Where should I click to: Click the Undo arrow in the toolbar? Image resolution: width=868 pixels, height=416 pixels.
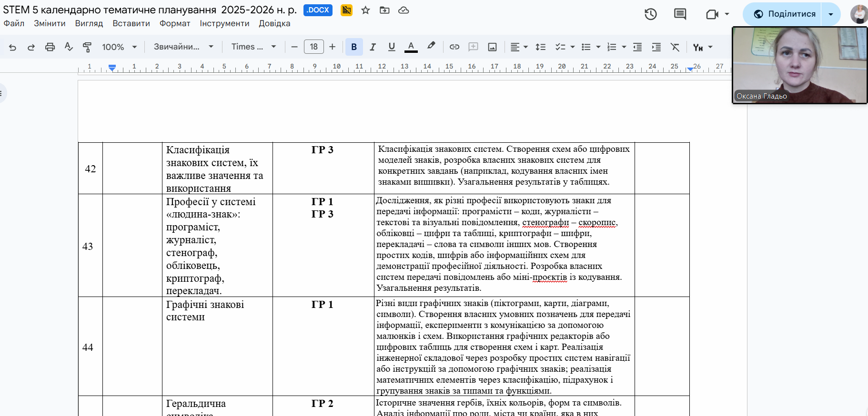pos(13,47)
